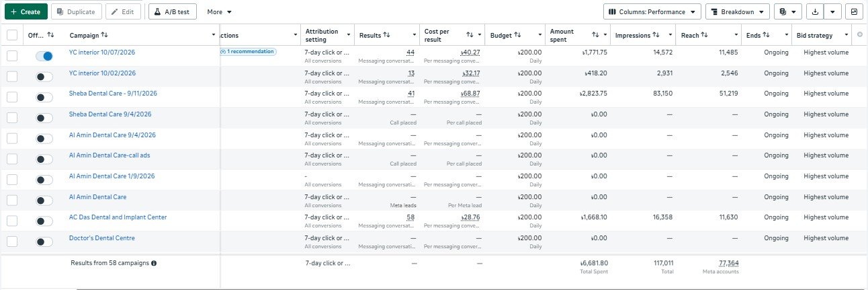The image size is (868, 290).
Task: Open Budget column options caret
Action: (539, 35)
